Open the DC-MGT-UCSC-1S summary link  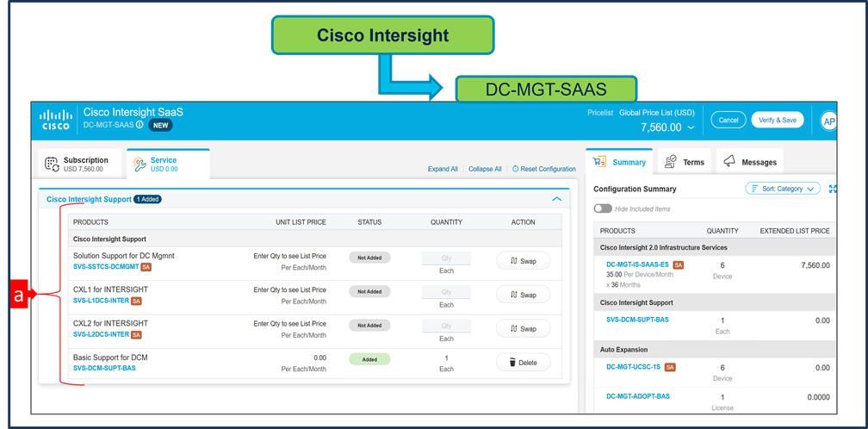click(635, 367)
